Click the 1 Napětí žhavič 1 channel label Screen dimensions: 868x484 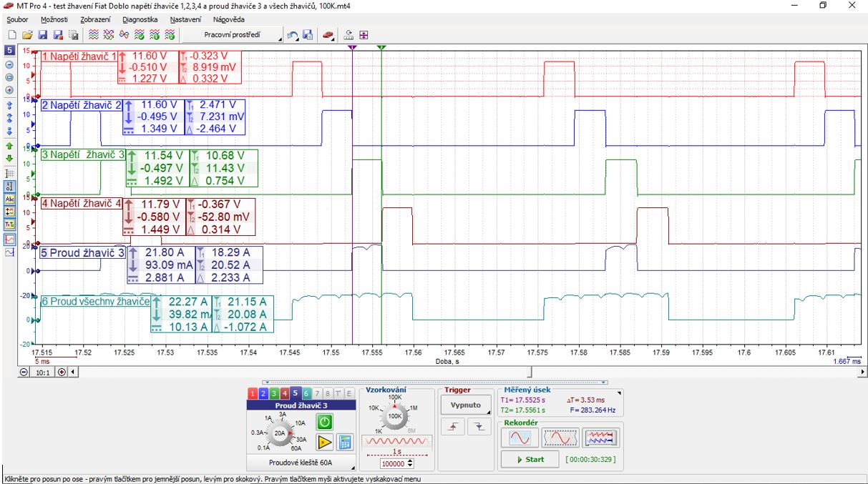tap(79, 56)
